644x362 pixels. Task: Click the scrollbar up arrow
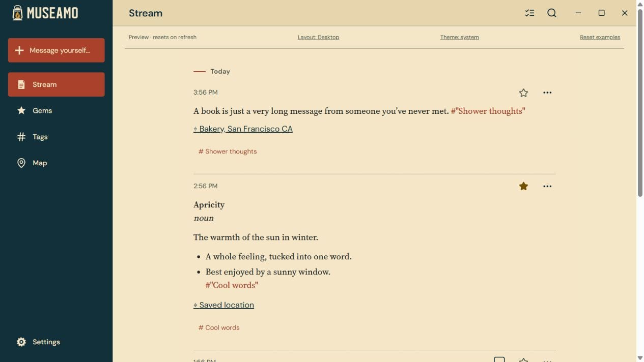pos(640,4)
